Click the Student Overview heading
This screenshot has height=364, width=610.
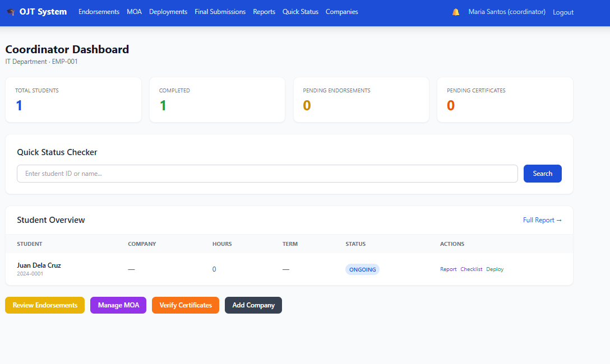pyautogui.click(x=50, y=220)
